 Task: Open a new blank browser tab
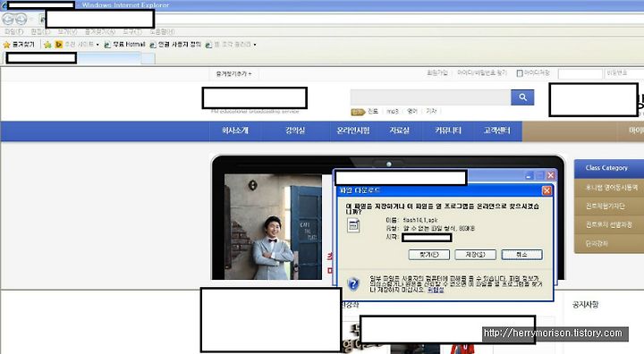148,59
